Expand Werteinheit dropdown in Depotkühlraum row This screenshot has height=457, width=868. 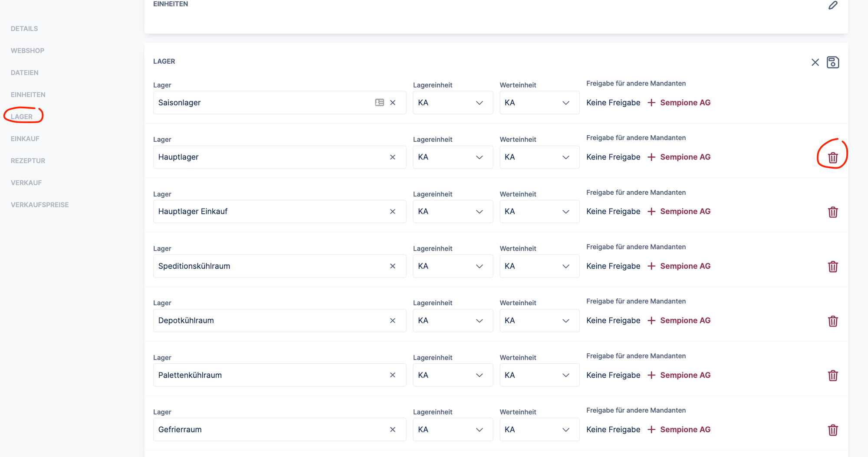(539, 321)
